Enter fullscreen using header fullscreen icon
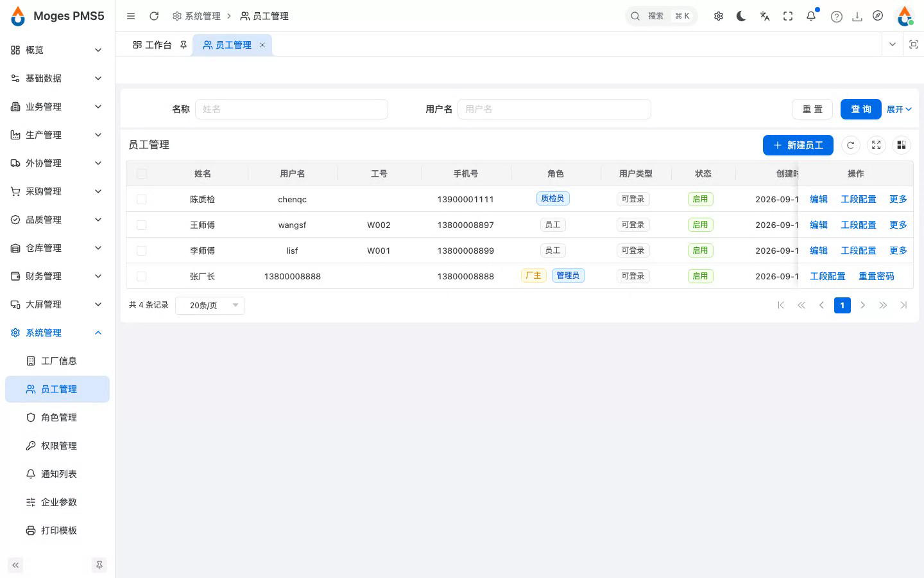Screen dimensions: 924x578 click(x=788, y=16)
